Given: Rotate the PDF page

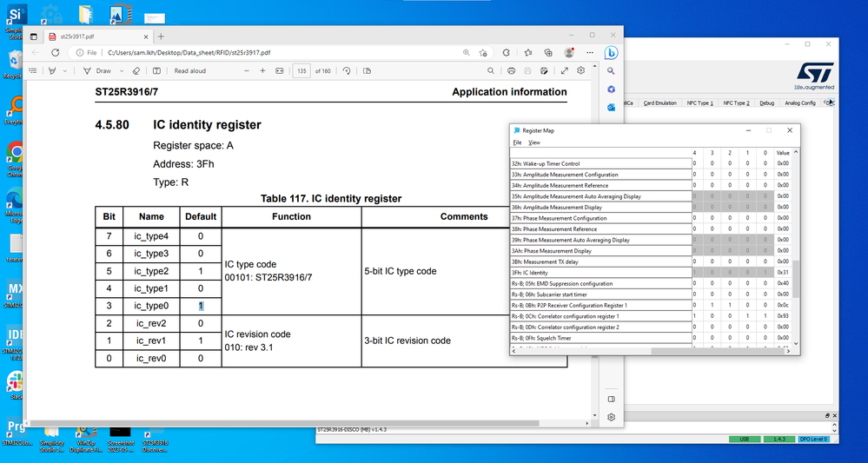Looking at the screenshot, I should (x=347, y=71).
